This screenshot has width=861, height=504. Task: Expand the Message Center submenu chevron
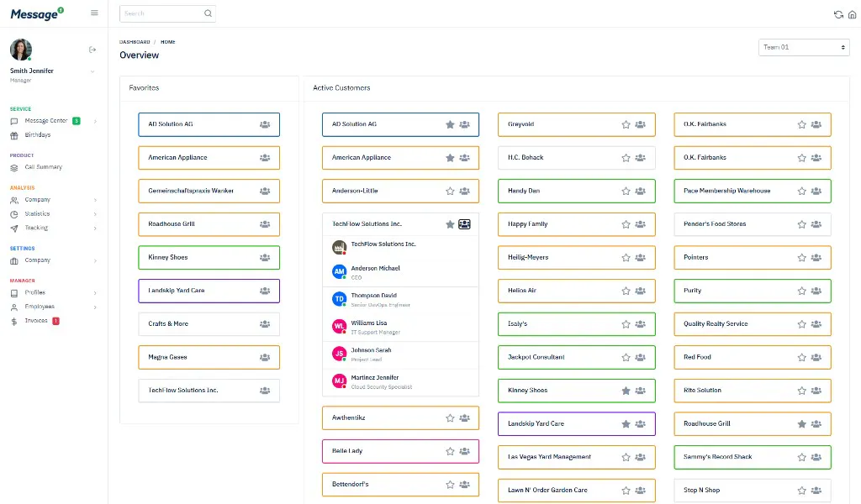(95, 121)
